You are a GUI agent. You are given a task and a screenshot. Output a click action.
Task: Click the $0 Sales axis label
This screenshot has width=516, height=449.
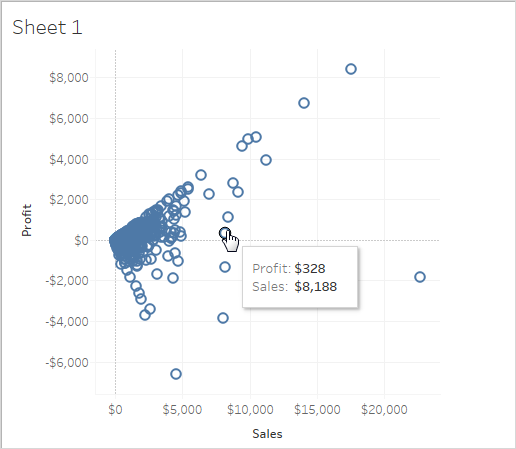coord(115,410)
